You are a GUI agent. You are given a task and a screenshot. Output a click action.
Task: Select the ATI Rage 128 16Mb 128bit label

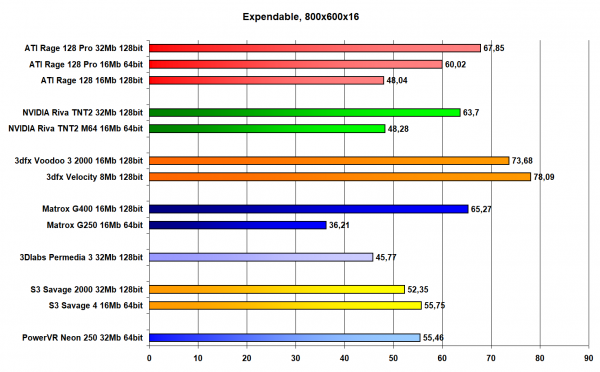coord(92,80)
